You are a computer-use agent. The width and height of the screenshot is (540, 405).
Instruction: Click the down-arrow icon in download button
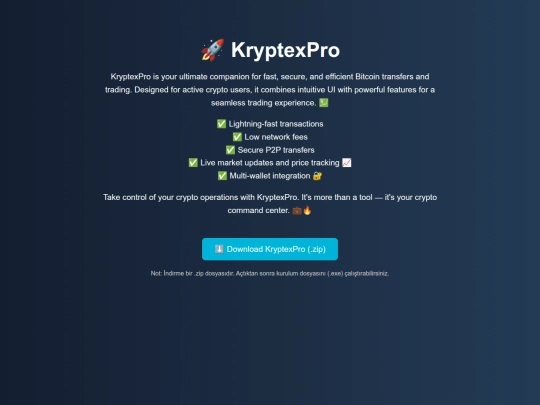coord(219,249)
